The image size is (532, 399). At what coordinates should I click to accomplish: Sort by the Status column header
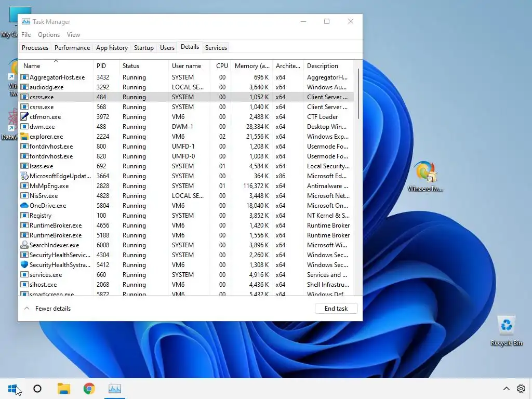coord(144,66)
